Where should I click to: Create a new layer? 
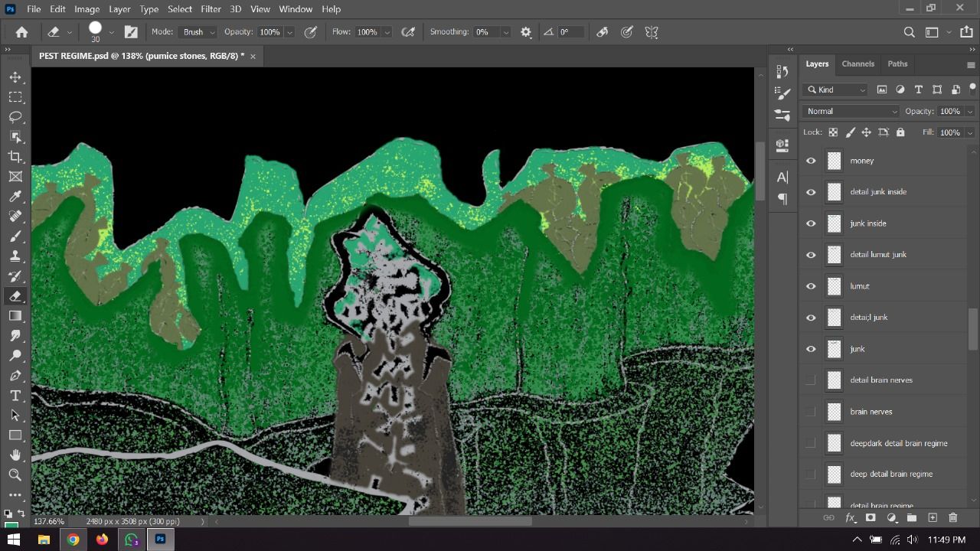933,518
